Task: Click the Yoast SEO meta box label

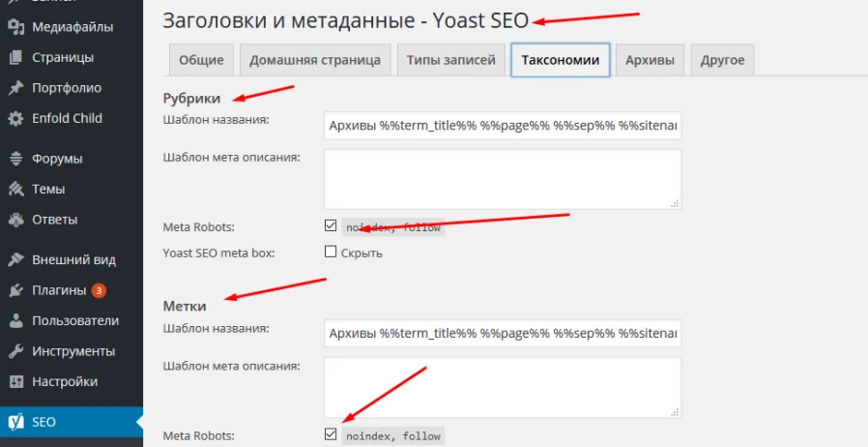Action: point(218,253)
